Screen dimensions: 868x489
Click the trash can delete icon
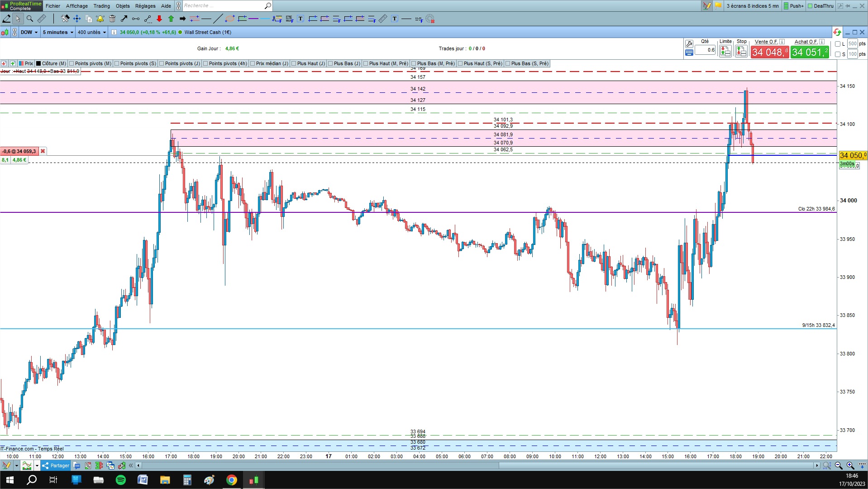point(112,19)
